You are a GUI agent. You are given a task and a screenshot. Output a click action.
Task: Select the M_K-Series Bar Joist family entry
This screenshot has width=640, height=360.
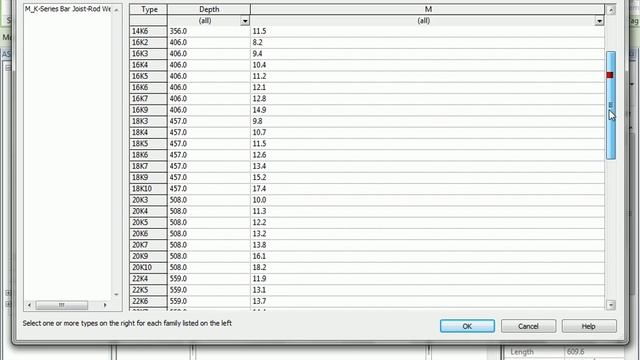(67, 9)
